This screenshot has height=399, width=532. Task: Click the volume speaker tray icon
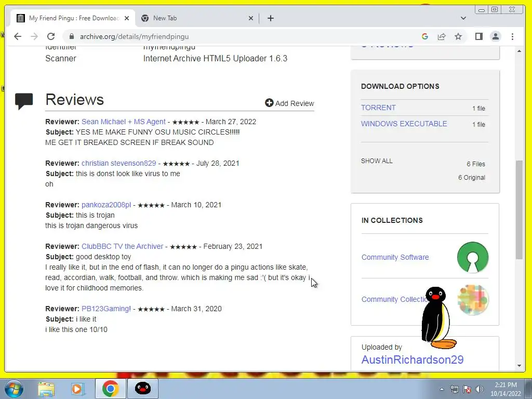pos(480,390)
